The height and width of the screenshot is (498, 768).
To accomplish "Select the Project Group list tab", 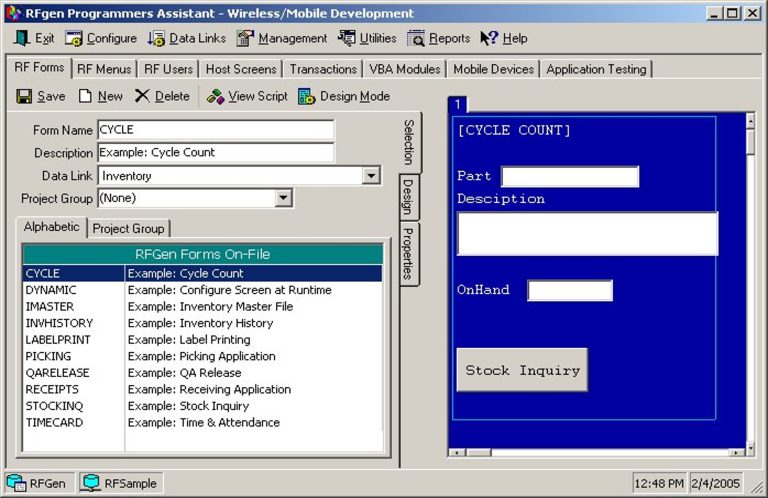I will [x=129, y=229].
